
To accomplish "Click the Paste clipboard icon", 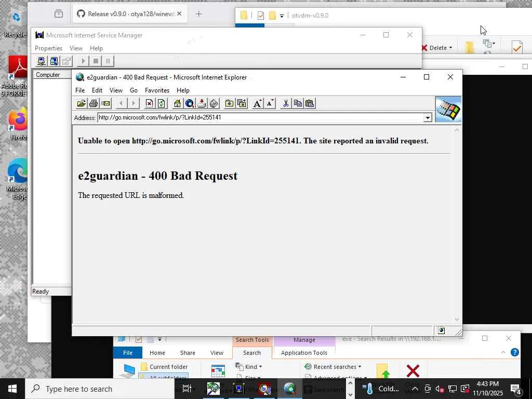I will (310, 103).
